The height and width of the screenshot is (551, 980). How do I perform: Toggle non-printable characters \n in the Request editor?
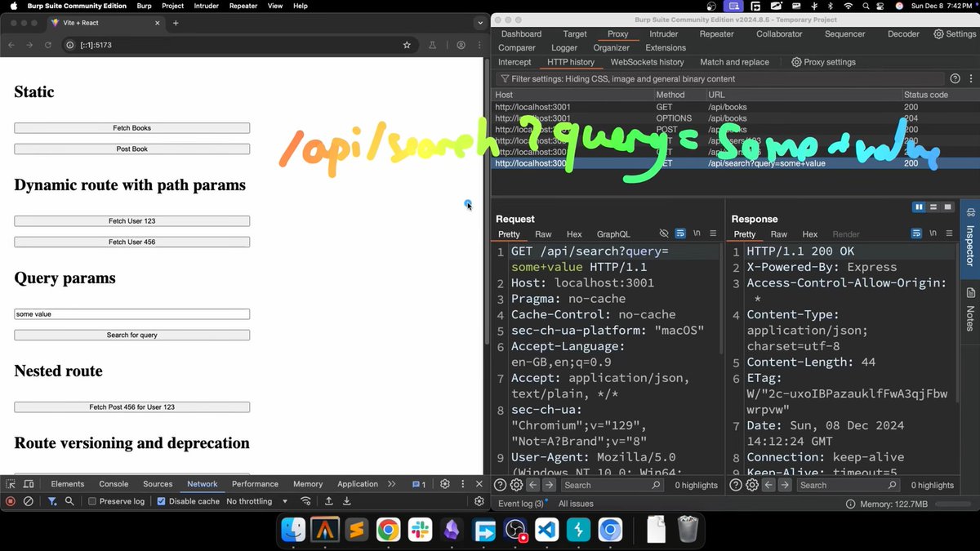697,234
